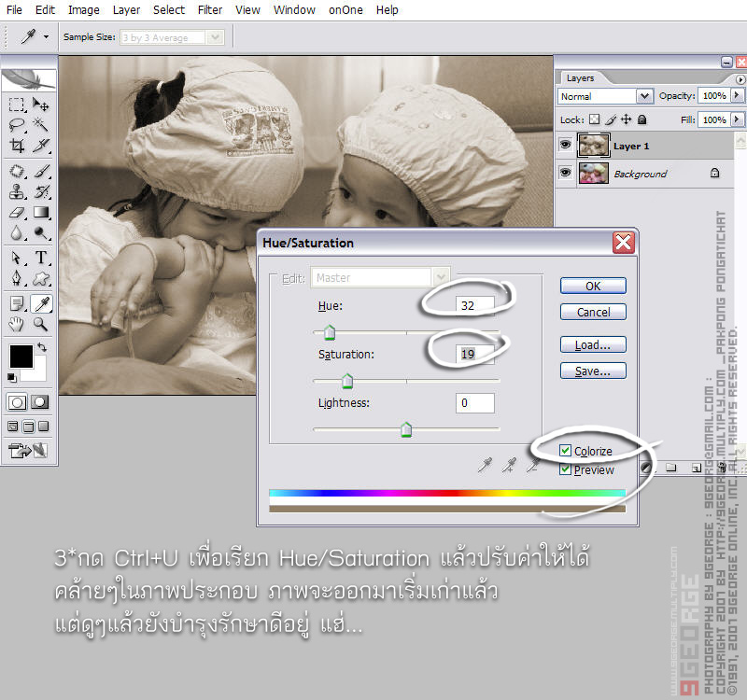The width and height of the screenshot is (747, 700).
Task: Select the Clone Stamp tool
Action: click(17, 191)
